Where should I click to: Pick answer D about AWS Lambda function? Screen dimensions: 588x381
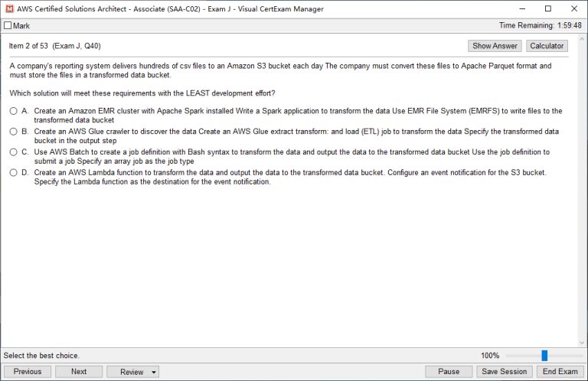pos(13,173)
